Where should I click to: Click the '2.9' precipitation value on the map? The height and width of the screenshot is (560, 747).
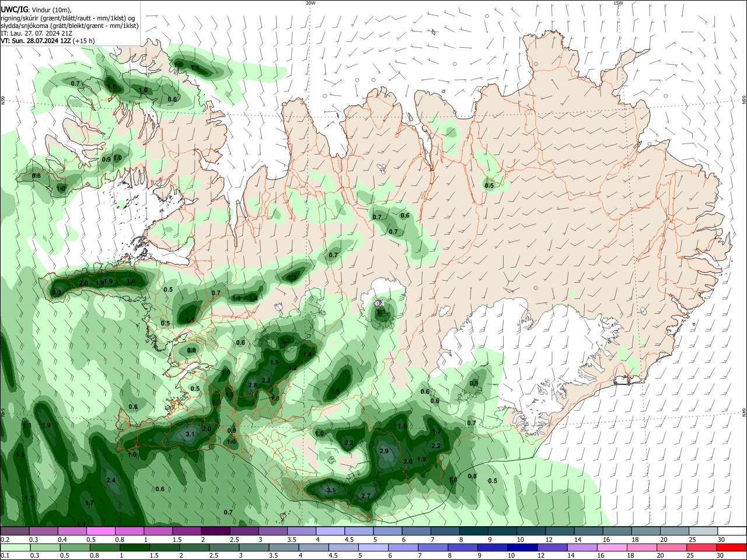click(x=384, y=452)
